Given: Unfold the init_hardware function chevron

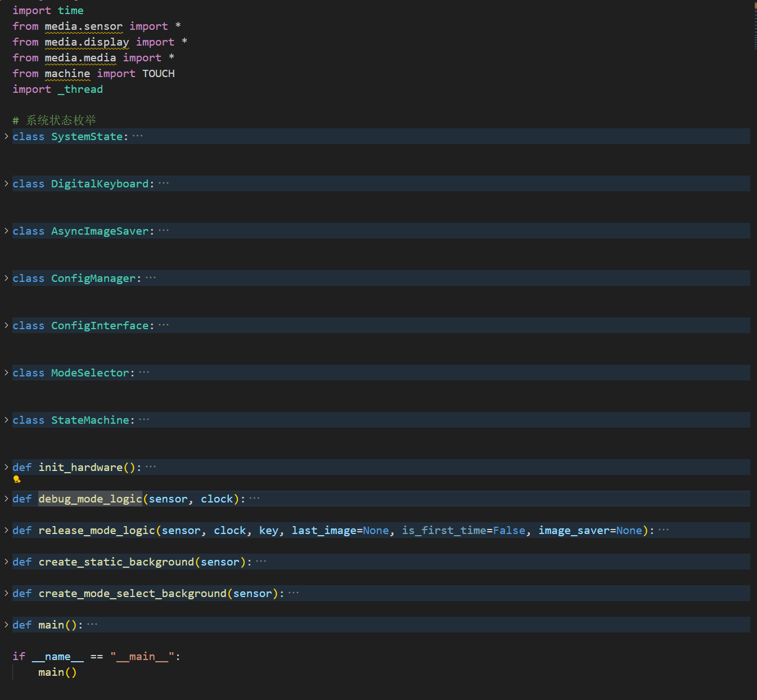Looking at the screenshot, I should 6,467.
